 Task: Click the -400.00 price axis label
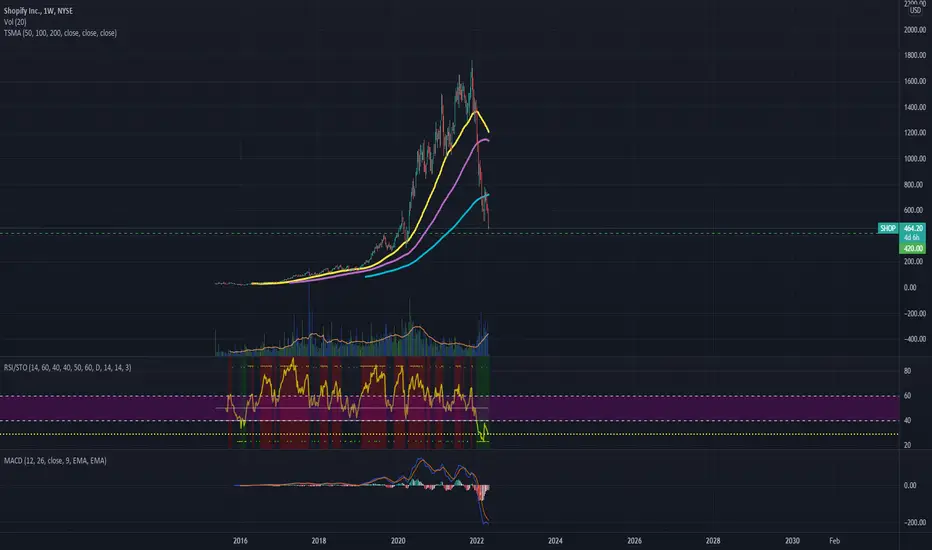pyautogui.click(x=914, y=339)
